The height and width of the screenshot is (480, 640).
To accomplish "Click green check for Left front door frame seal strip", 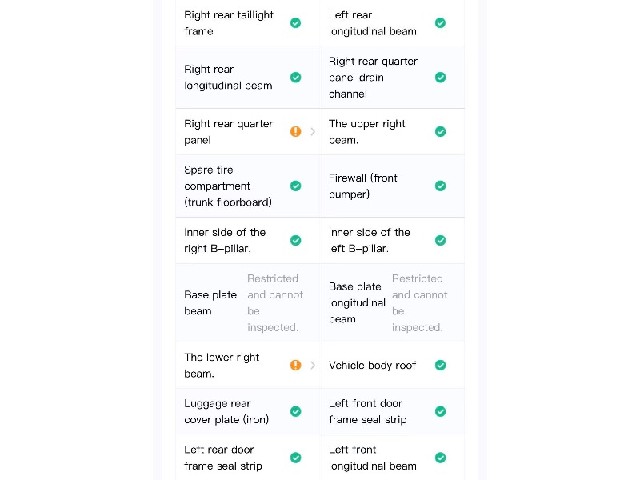I will 440,411.
